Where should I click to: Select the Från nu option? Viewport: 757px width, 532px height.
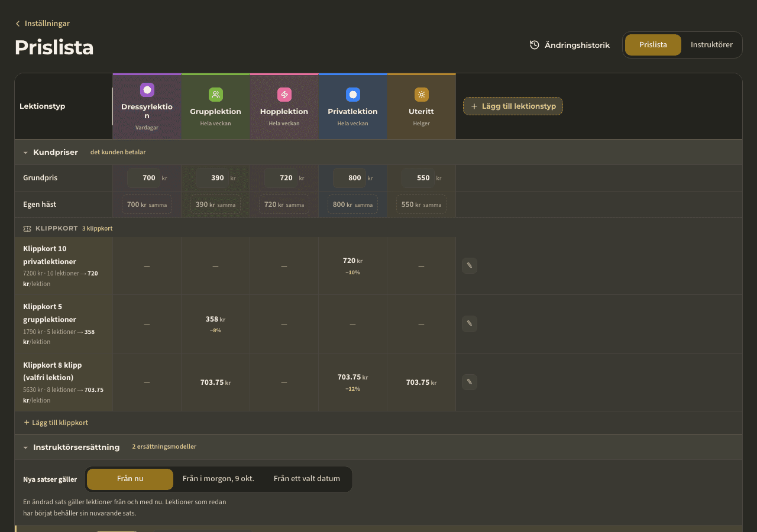tap(130, 479)
